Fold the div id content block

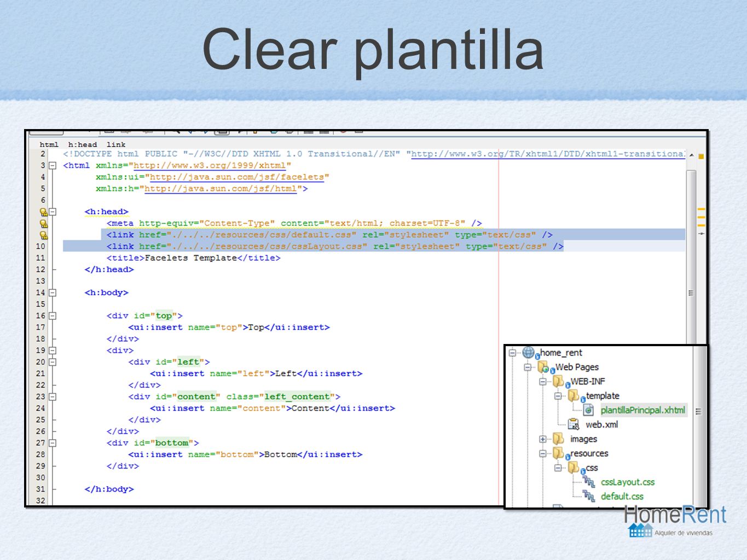tap(53, 397)
